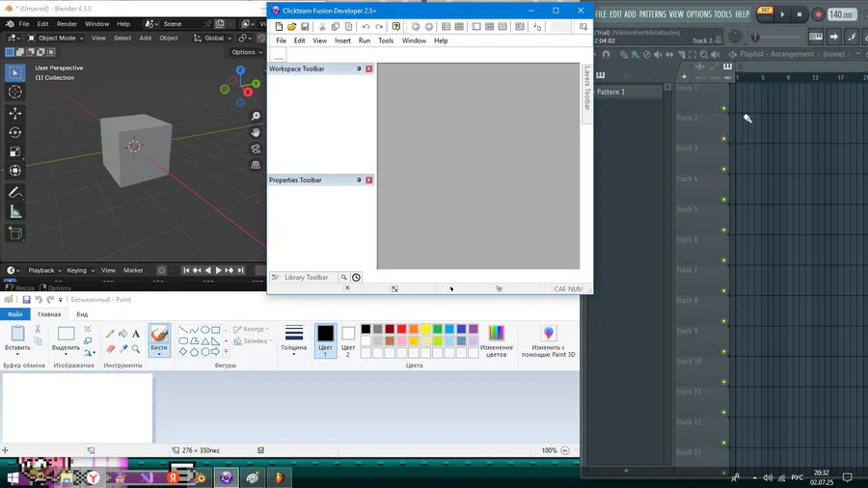Open Object Mode dropdown in Blender
This screenshot has height=488, width=868.
[55, 39]
